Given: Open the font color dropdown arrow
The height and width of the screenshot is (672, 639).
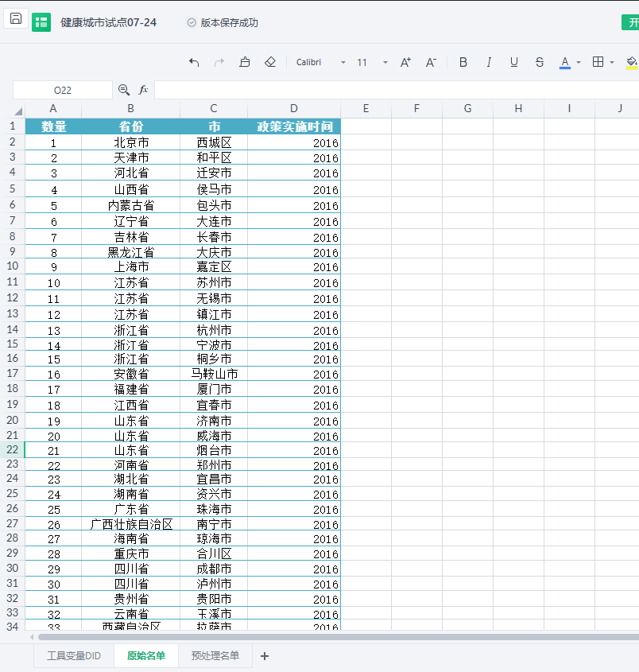Looking at the screenshot, I should [579, 63].
